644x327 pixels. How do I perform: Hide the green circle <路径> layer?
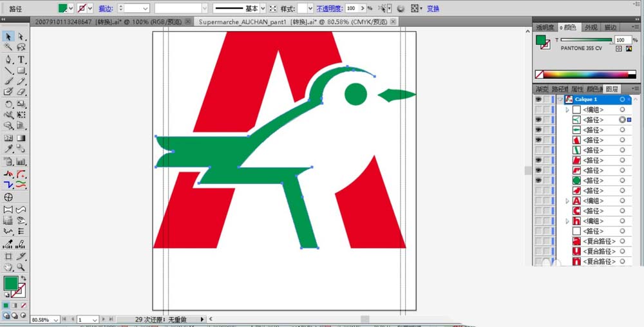538,180
